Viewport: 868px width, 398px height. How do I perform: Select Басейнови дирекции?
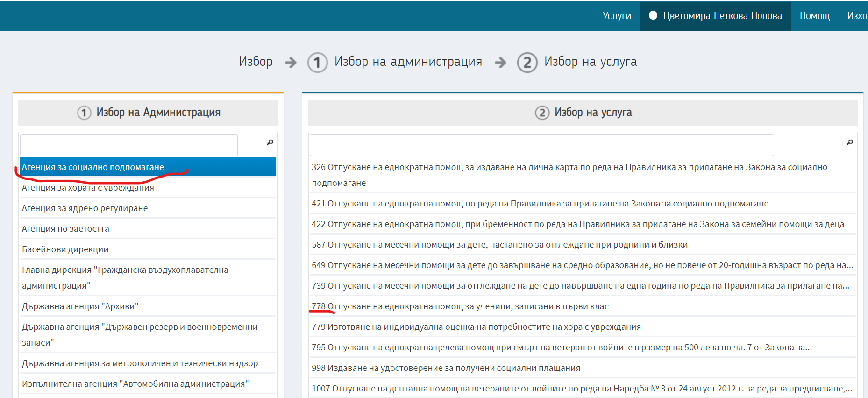click(148, 249)
